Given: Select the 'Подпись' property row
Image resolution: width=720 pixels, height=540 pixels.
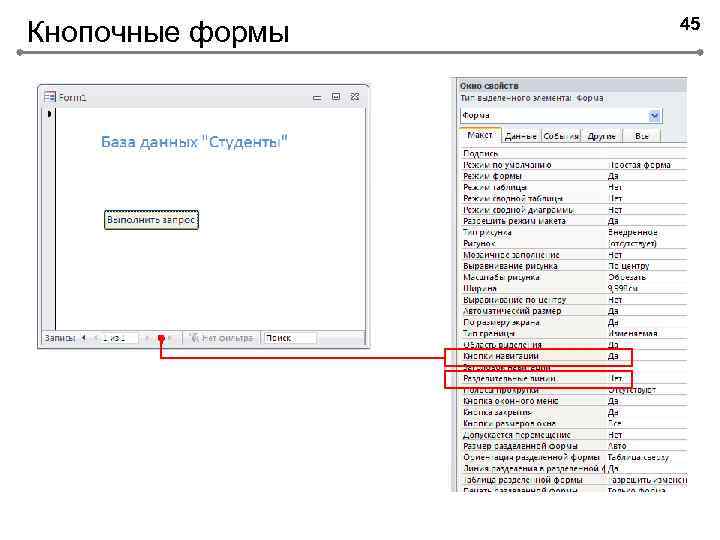Looking at the screenshot, I should [x=574, y=153].
